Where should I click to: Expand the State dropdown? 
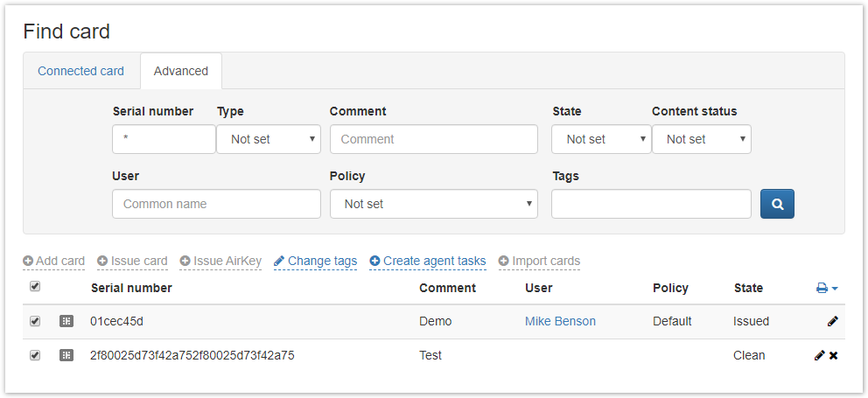[x=601, y=139]
